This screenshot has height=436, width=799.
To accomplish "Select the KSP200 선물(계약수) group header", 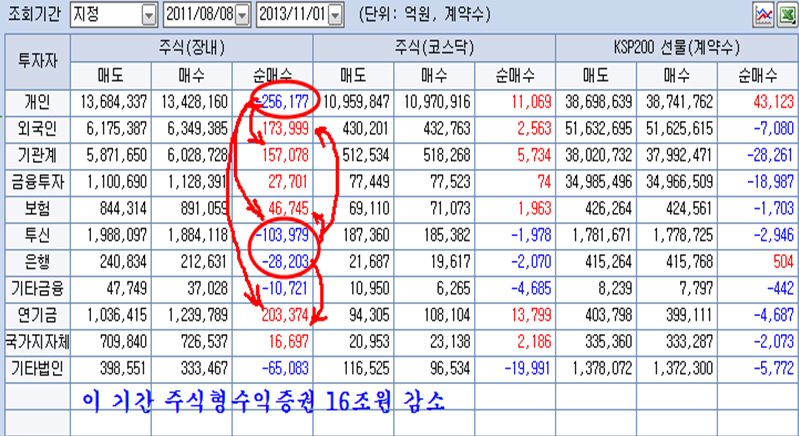I will coord(677,48).
